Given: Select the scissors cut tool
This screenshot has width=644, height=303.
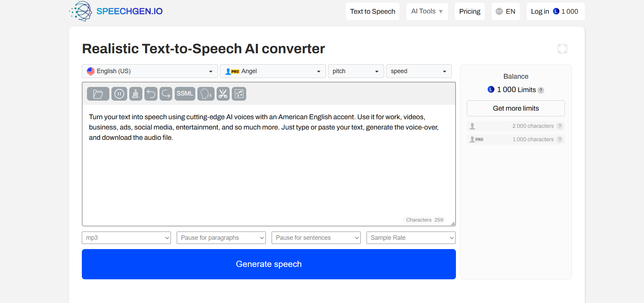Looking at the screenshot, I should pos(223,94).
